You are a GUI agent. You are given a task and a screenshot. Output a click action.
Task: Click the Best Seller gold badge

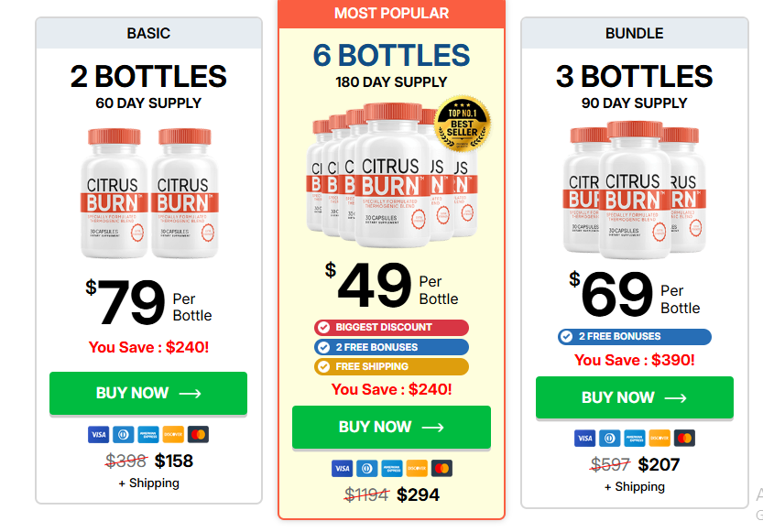pos(462,125)
